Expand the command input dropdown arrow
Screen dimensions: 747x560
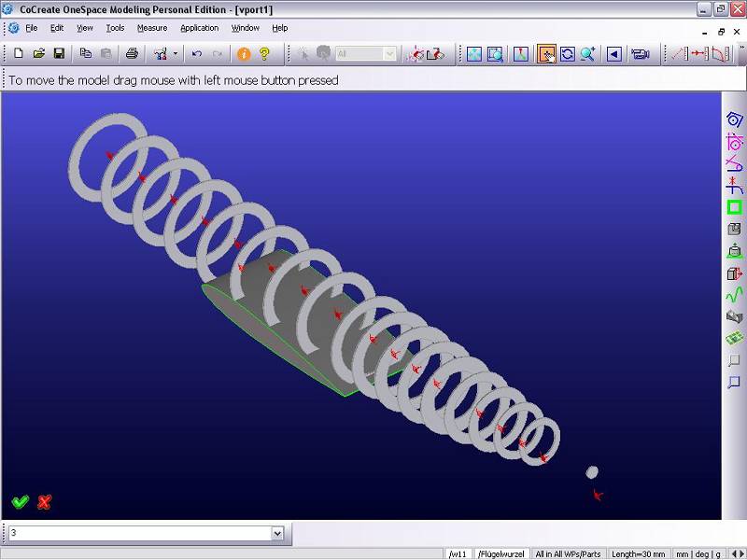(x=277, y=533)
